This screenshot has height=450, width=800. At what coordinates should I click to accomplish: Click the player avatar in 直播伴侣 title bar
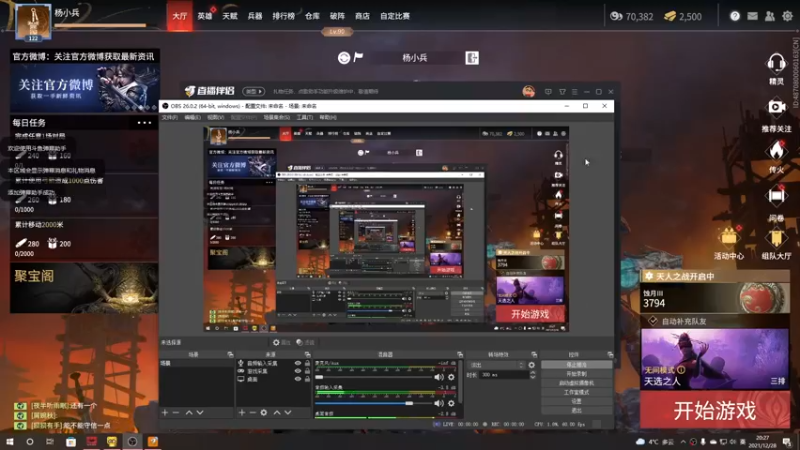point(529,91)
